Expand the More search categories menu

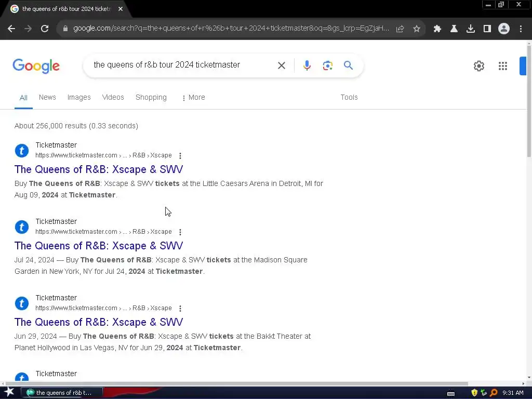point(193,97)
